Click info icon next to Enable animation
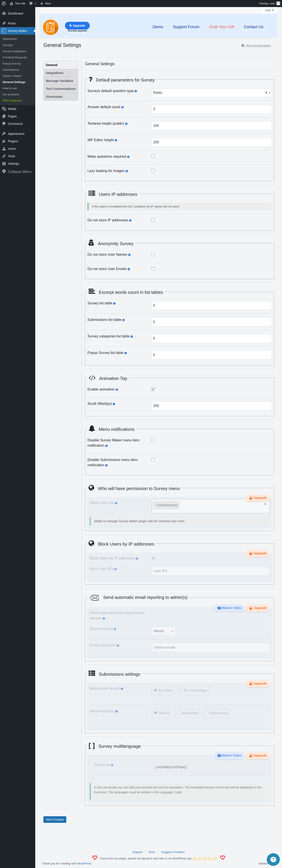 click(x=117, y=390)
